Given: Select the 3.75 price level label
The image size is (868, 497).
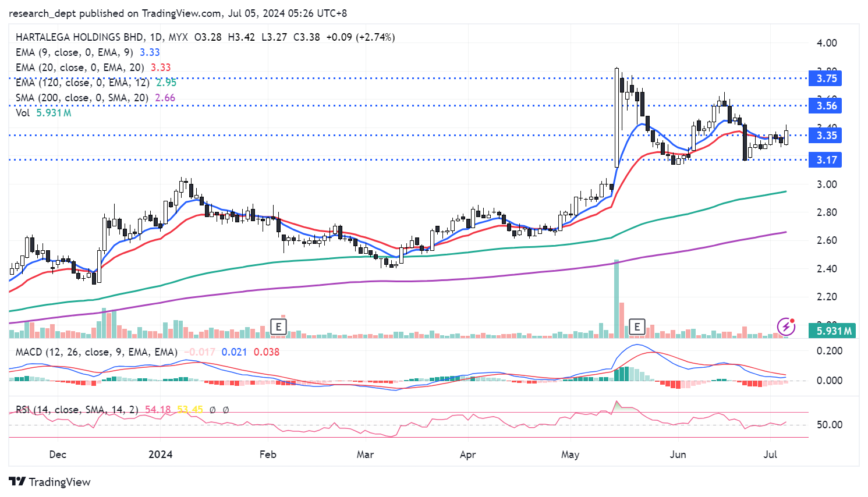Looking at the screenshot, I should point(826,79).
